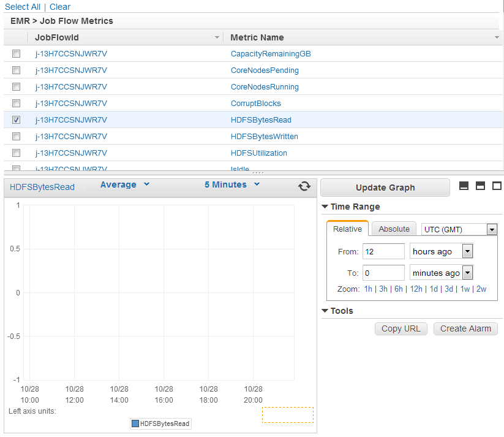Viewport: 504px width, 437px height.
Task: Click the panel splitter resize handle dots
Action: coord(258,173)
